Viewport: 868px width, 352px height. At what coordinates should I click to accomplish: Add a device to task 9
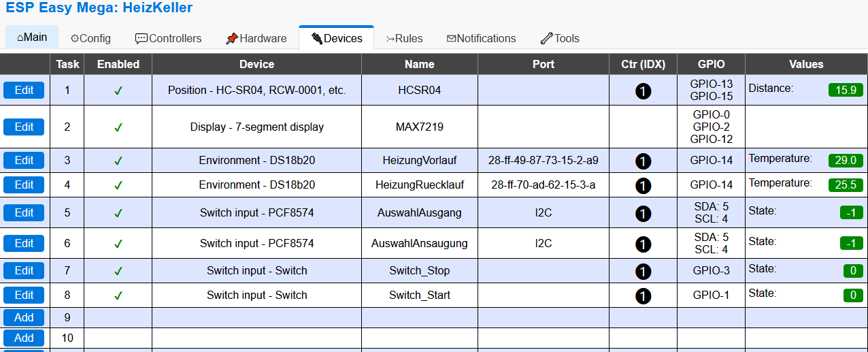[24, 318]
